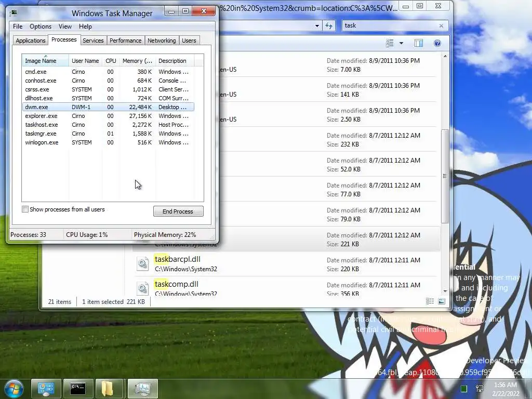
Task: Click the Explorer refresh arrows button
Action: tap(329, 26)
